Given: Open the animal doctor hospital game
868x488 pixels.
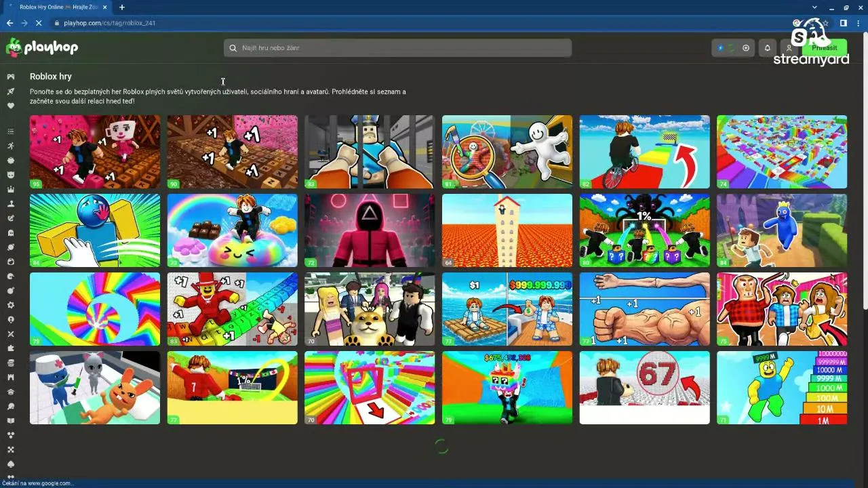Looking at the screenshot, I should (95, 388).
